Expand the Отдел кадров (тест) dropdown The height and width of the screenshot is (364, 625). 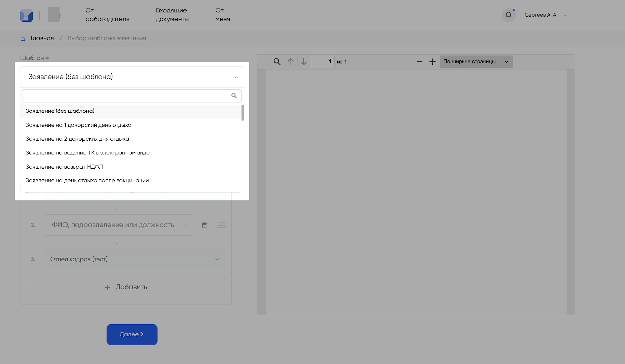(x=217, y=259)
